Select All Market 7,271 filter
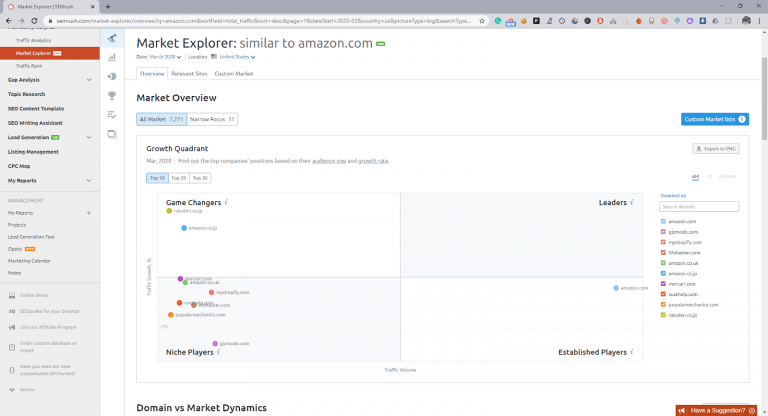This screenshot has width=768, height=416. tap(161, 119)
